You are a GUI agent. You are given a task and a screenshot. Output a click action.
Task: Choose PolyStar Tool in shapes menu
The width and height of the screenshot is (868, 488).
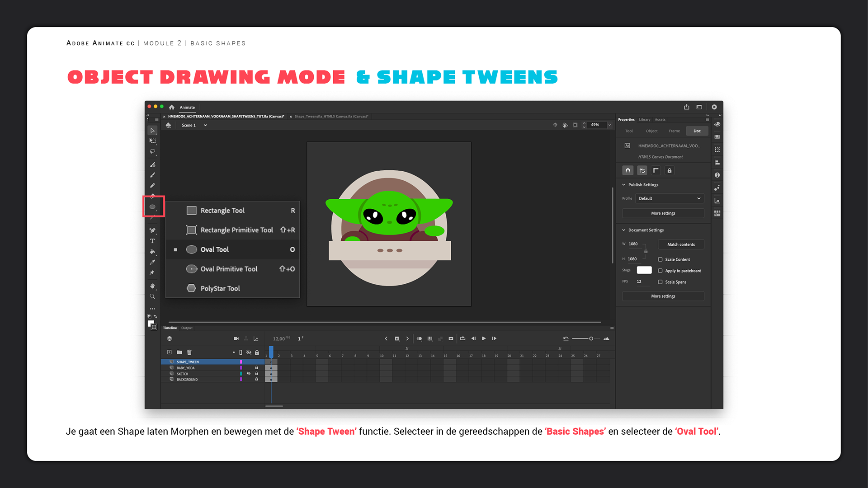[x=220, y=288]
